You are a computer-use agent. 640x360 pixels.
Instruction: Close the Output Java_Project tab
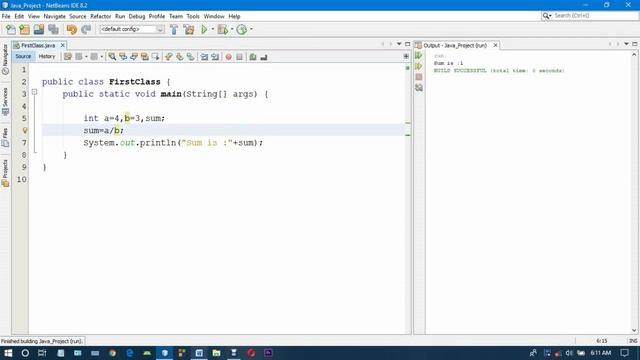coord(496,45)
